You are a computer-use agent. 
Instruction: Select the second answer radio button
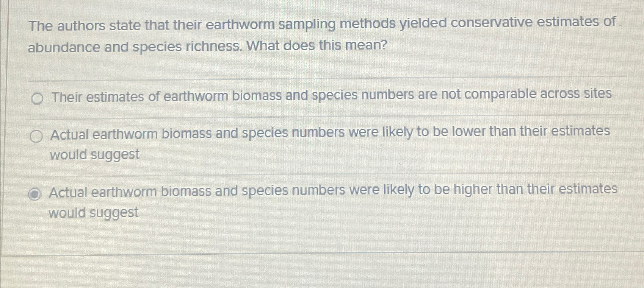point(36,135)
